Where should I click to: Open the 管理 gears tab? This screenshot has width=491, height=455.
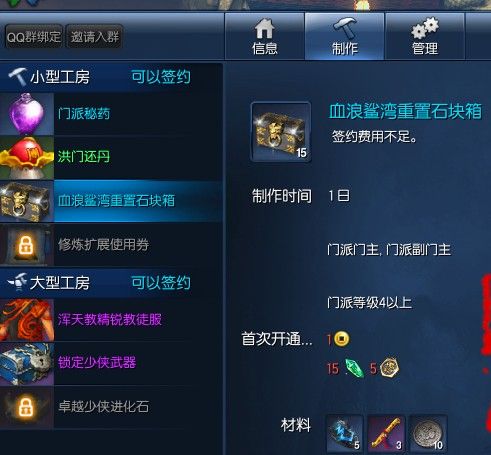[425, 37]
